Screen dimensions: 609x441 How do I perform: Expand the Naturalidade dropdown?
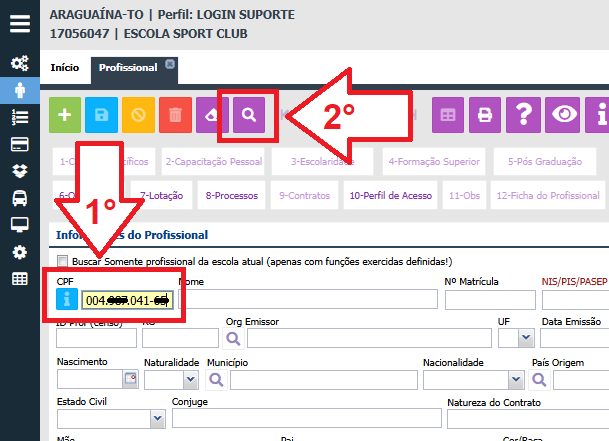pyautogui.click(x=190, y=379)
